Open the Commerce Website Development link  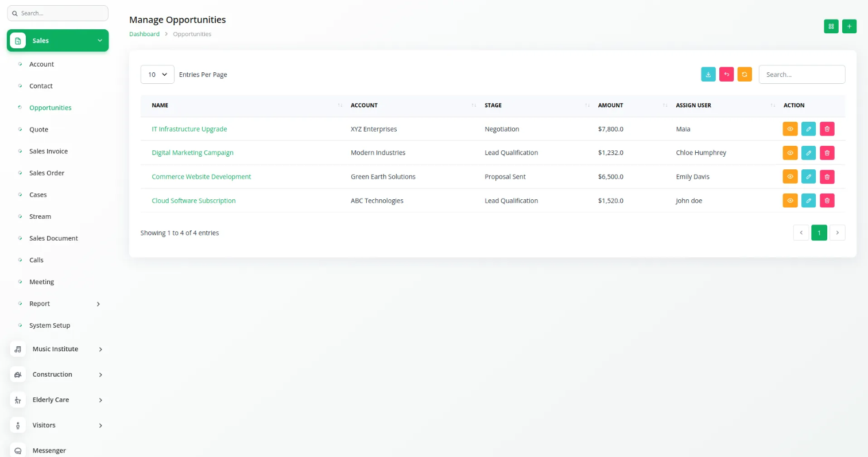(x=201, y=177)
